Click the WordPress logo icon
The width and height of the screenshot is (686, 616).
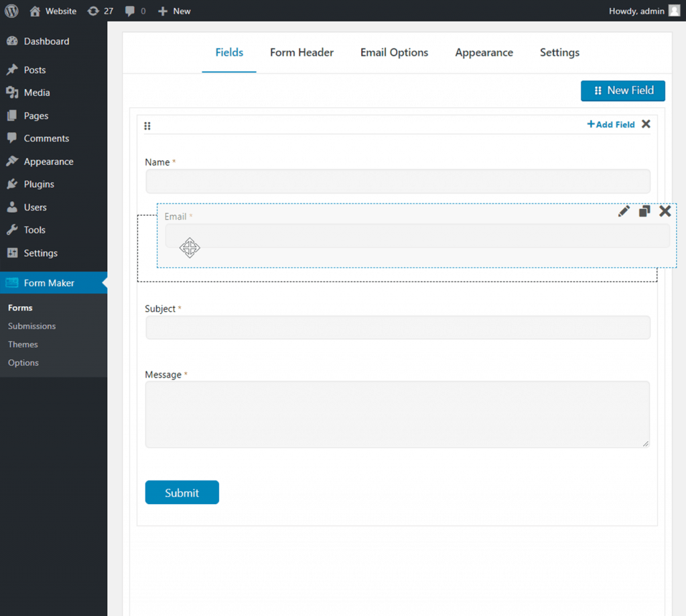[11, 11]
